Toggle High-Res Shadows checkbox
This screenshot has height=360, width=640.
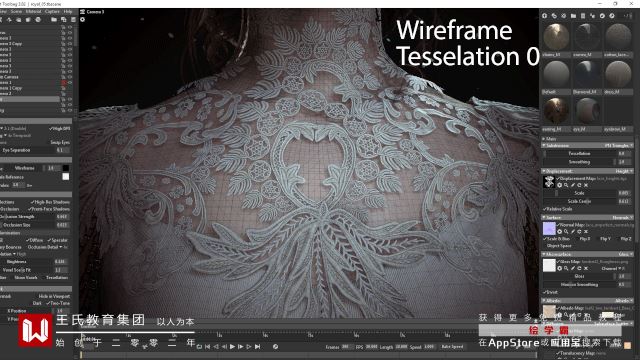50,202
